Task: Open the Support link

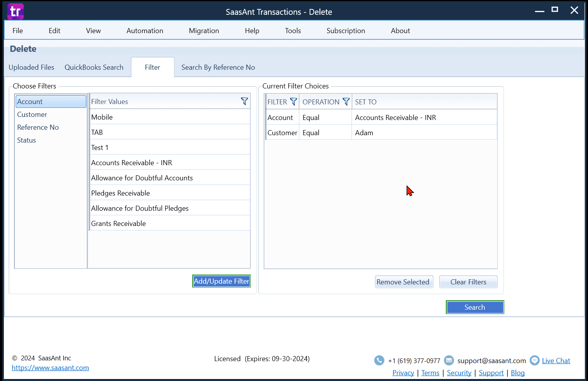Action: tap(491, 373)
